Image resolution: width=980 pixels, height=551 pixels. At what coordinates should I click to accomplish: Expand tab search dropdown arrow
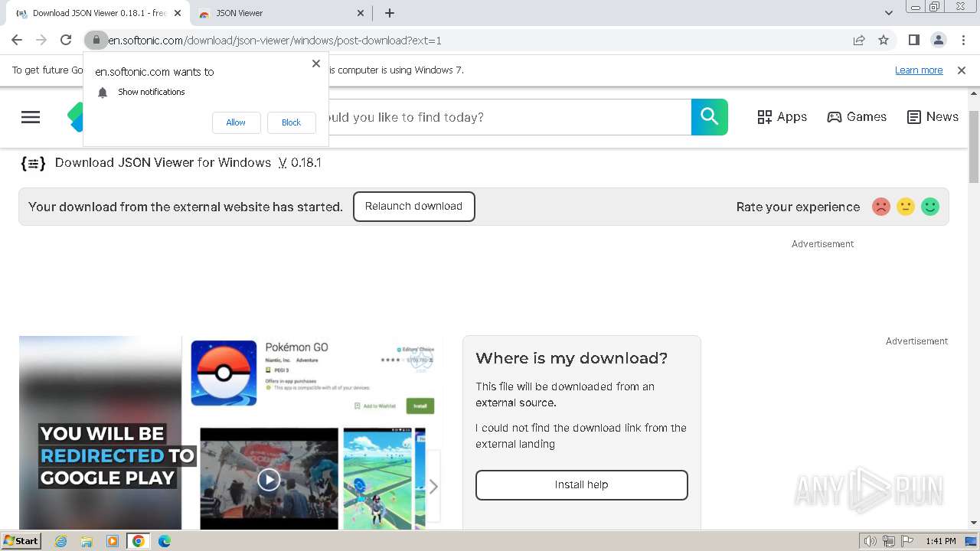click(889, 13)
